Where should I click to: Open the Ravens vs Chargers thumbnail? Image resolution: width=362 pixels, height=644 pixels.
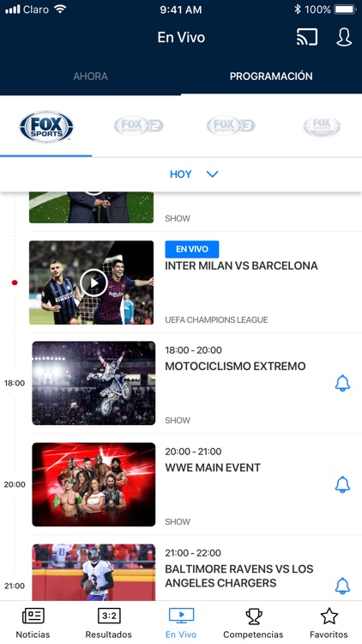click(x=94, y=573)
